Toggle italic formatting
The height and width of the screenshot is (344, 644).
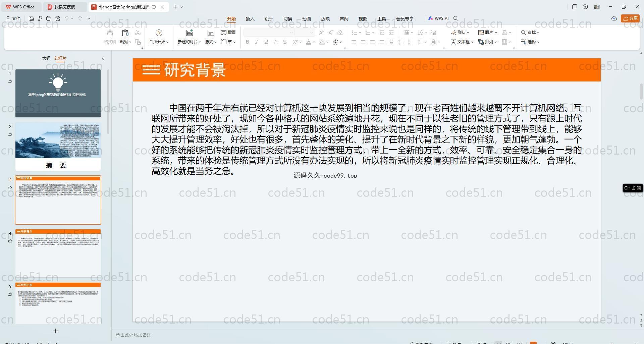(x=257, y=42)
